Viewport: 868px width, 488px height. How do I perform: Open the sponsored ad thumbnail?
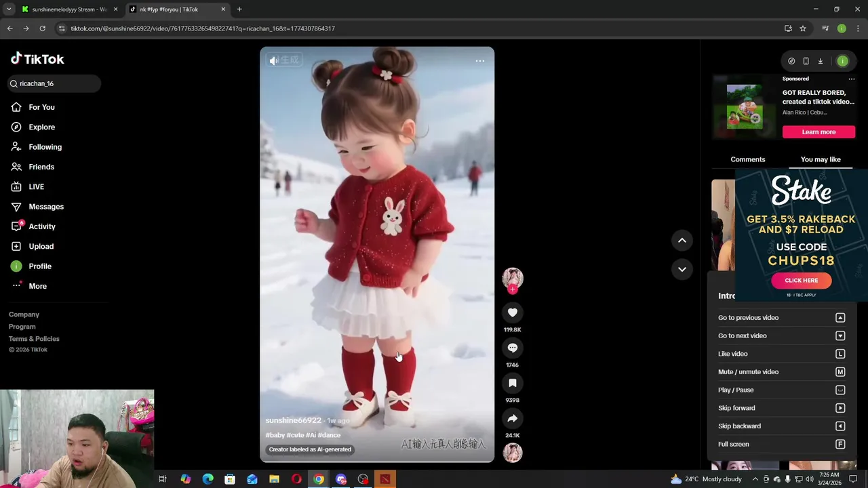[x=745, y=106]
